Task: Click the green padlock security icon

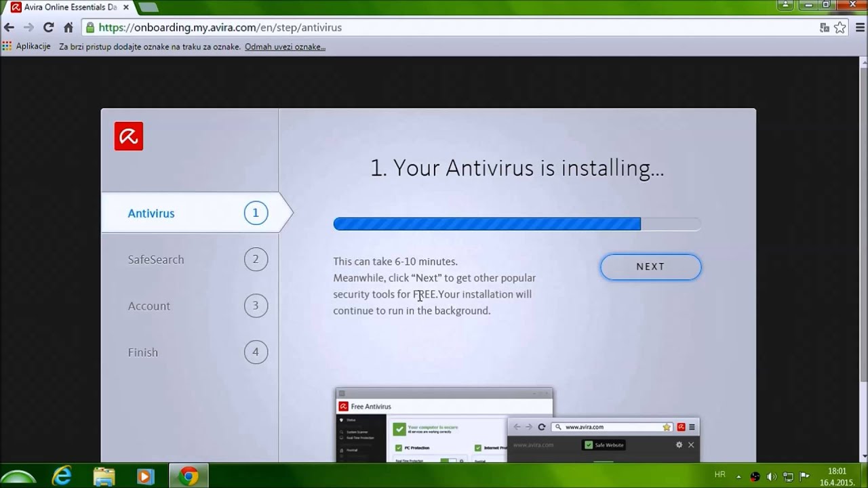Action: (x=90, y=28)
